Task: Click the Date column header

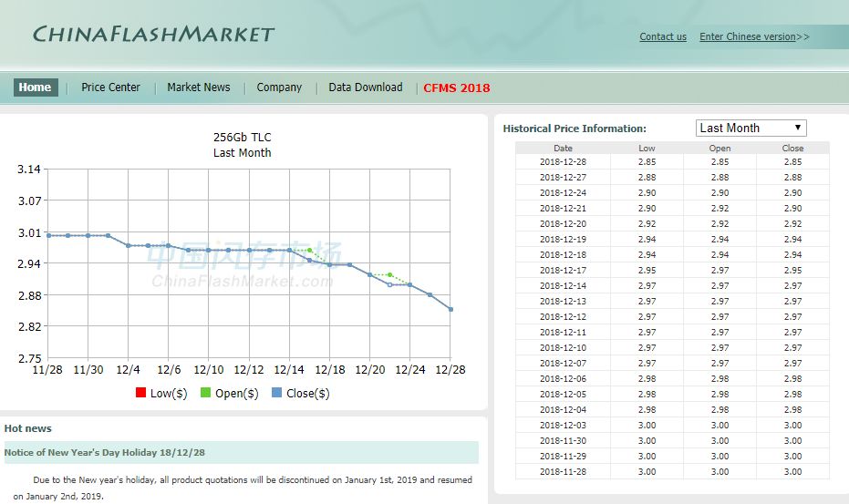Action: [563, 148]
